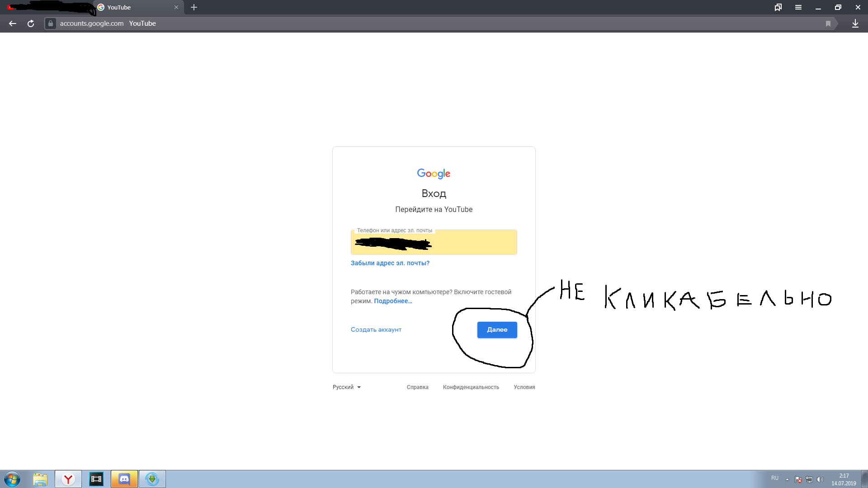Click the Создать аккаунт link
The width and height of the screenshot is (868, 488).
coord(376,329)
